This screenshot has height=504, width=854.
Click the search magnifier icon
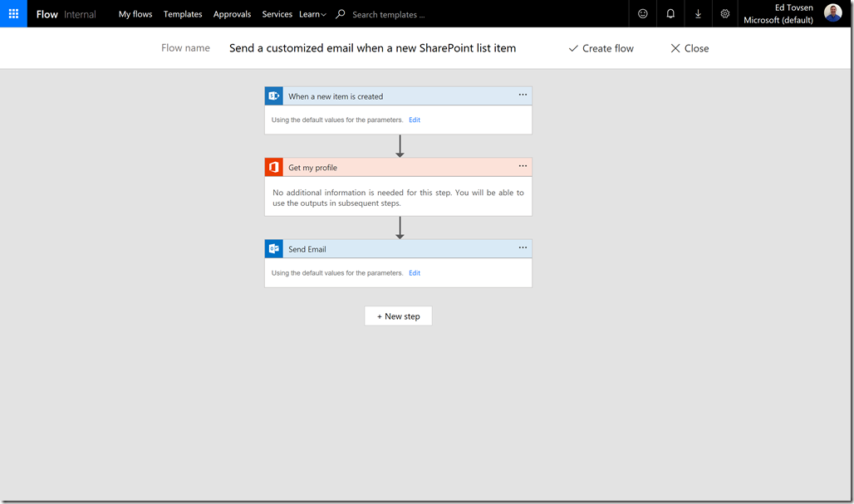(x=341, y=14)
